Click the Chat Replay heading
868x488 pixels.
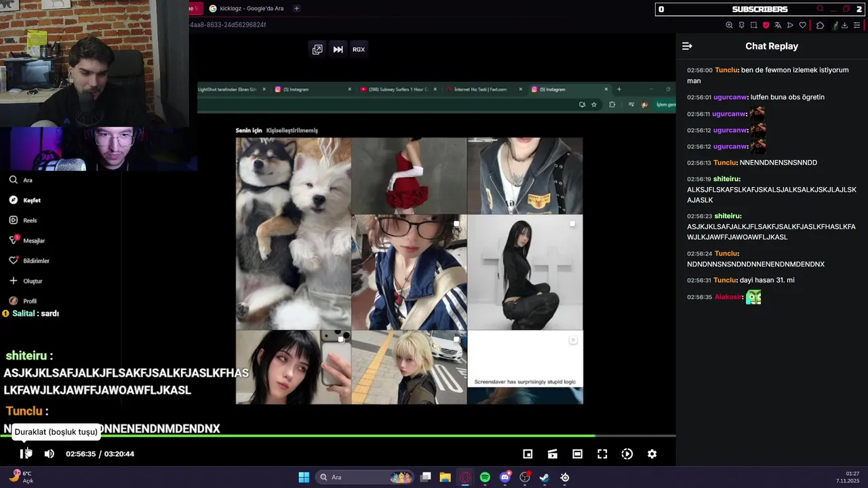click(x=772, y=46)
